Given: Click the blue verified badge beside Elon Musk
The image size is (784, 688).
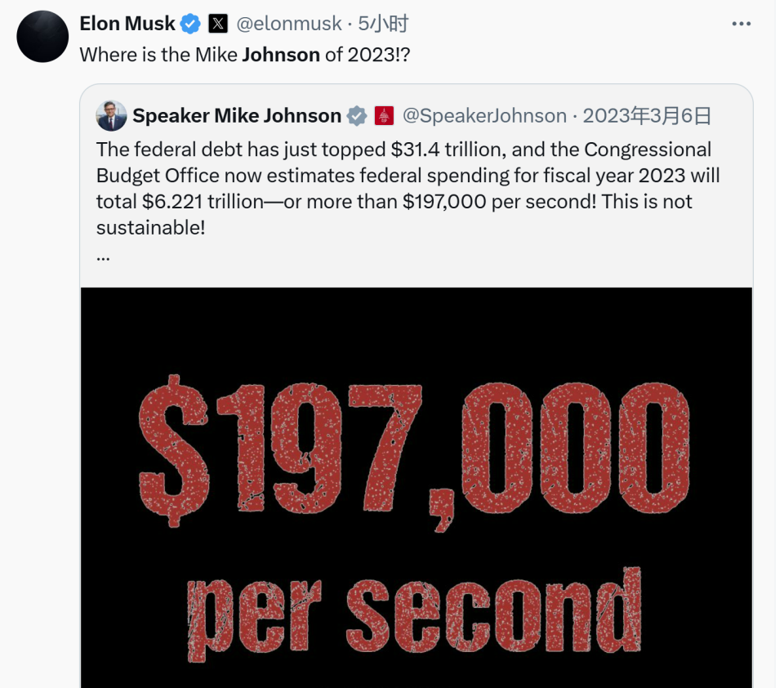Looking at the screenshot, I should (x=190, y=24).
